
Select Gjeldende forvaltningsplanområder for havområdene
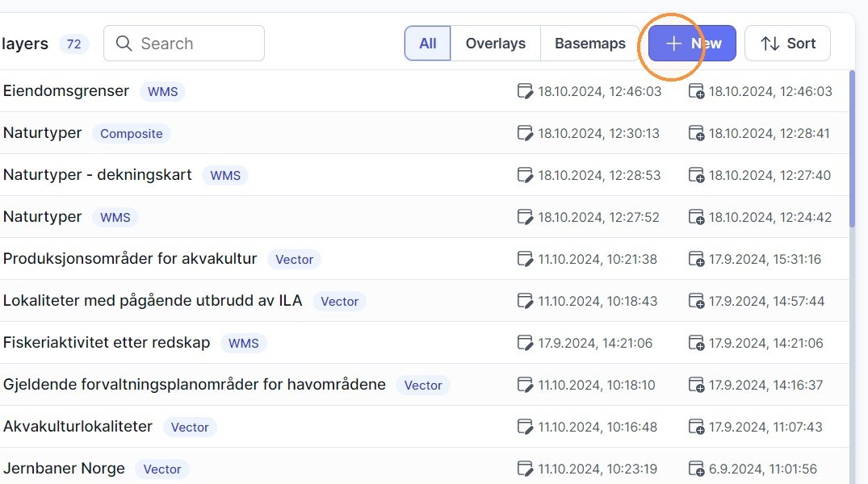tap(195, 385)
